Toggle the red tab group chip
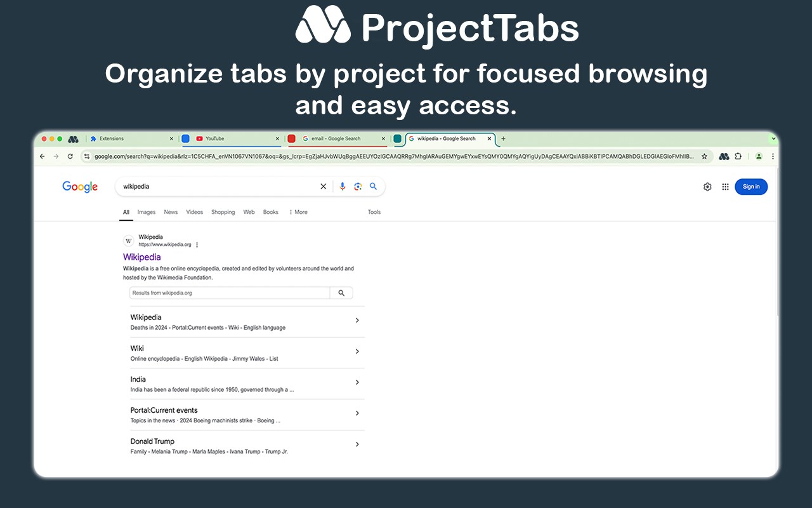This screenshot has width=812, height=508. click(292, 138)
